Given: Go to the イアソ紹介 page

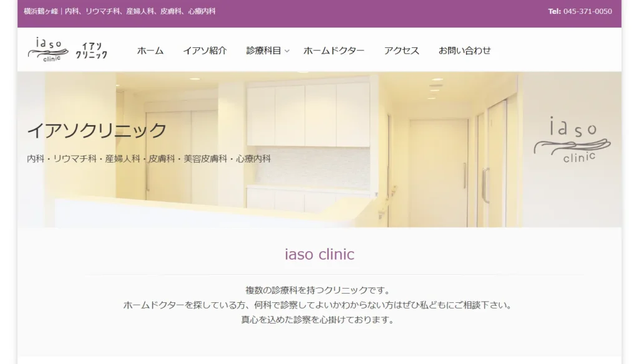Looking at the screenshot, I should (x=205, y=50).
